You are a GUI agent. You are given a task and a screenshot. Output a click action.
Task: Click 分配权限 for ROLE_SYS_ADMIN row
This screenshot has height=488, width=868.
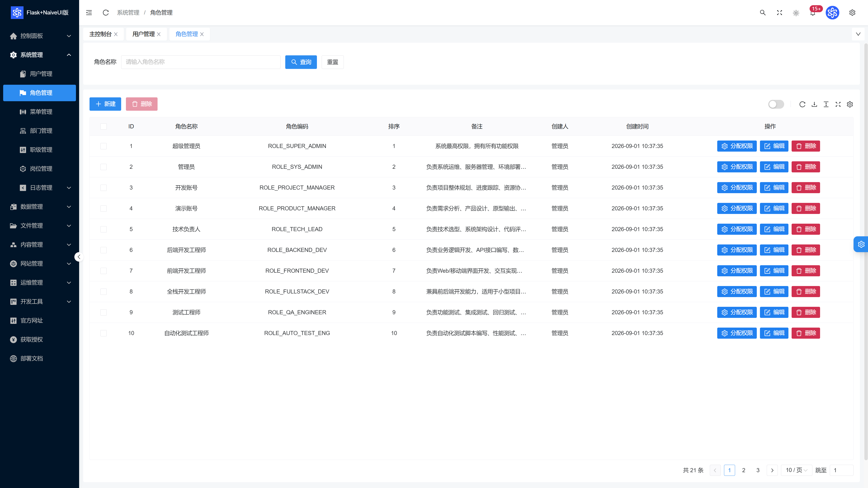point(737,167)
